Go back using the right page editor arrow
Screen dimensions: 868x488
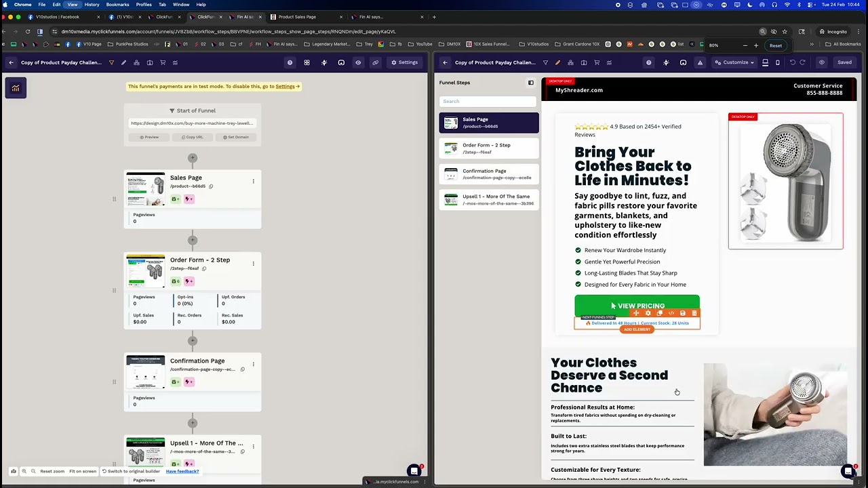[445, 62]
